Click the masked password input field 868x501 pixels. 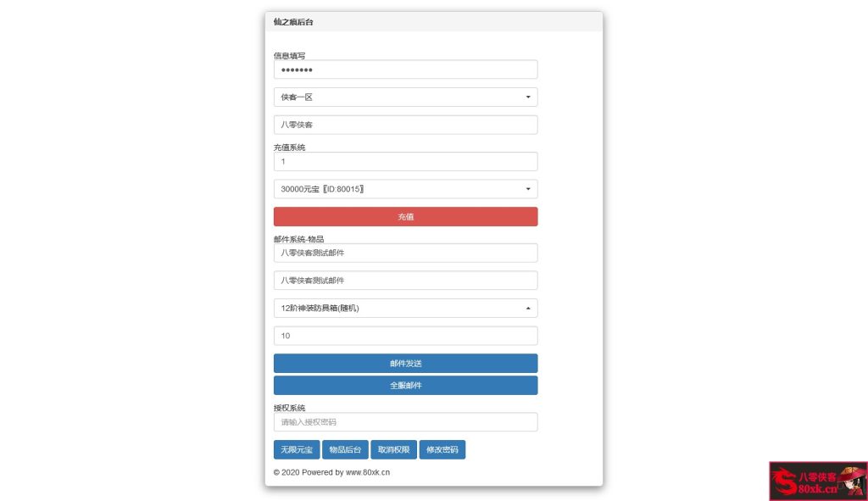(x=405, y=69)
